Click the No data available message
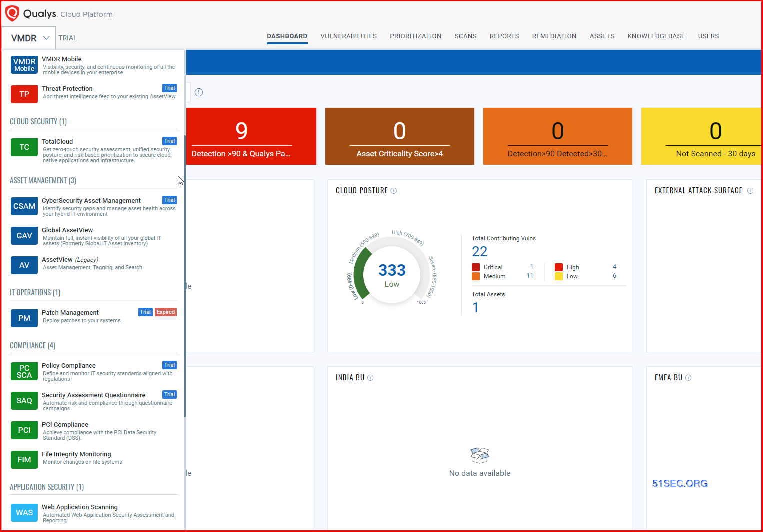This screenshot has width=763, height=532. [x=480, y=473]
